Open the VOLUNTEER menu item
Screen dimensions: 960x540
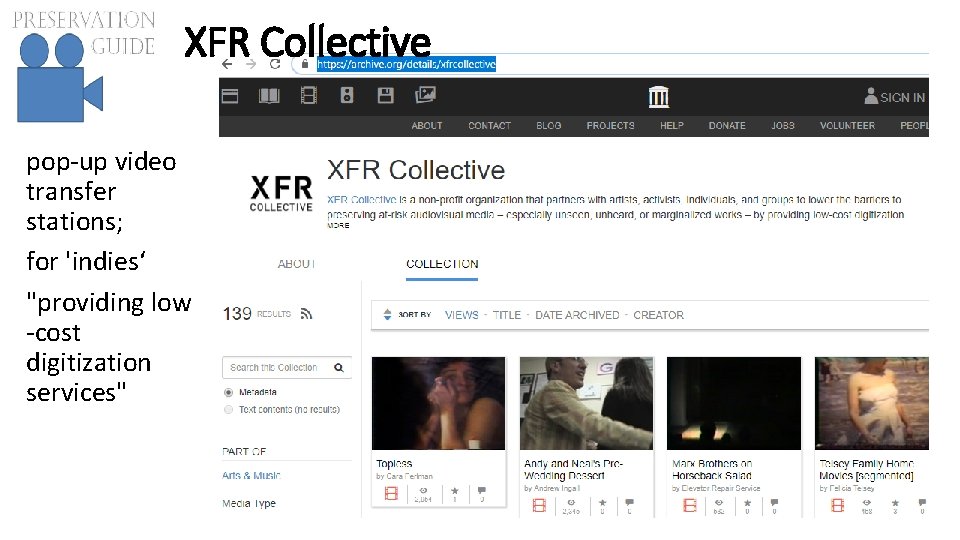847,126
